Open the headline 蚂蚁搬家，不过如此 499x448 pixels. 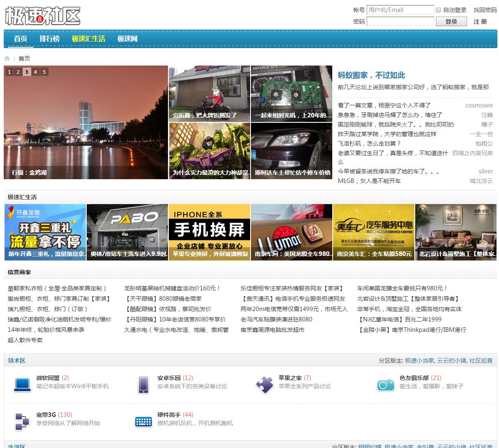(371, 75)
